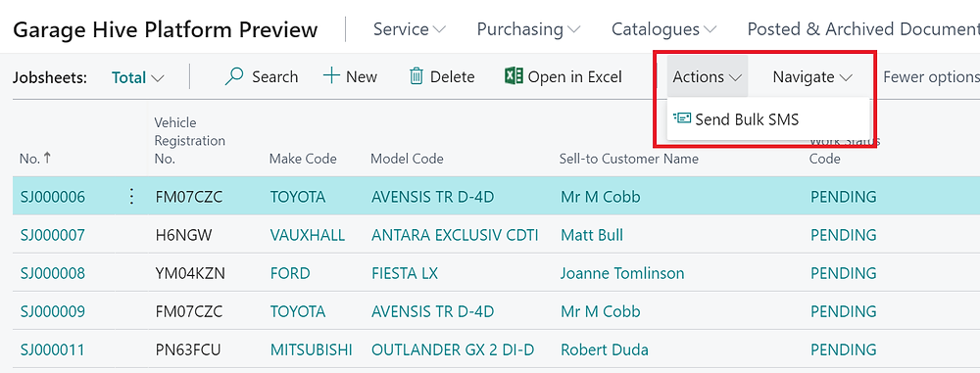Click the Sell-to Customer Name column header
Viewport: 980px width, 373px height.
(629, 159)
